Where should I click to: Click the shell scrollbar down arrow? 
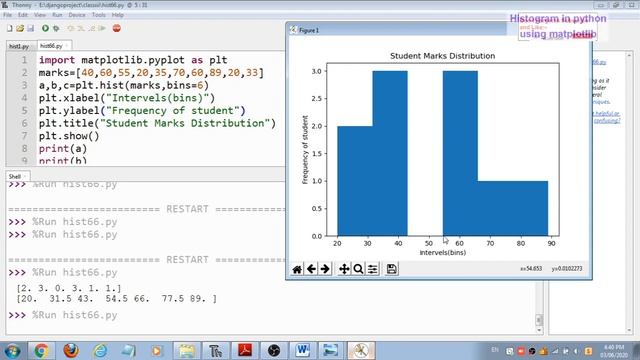click(539, 330)
